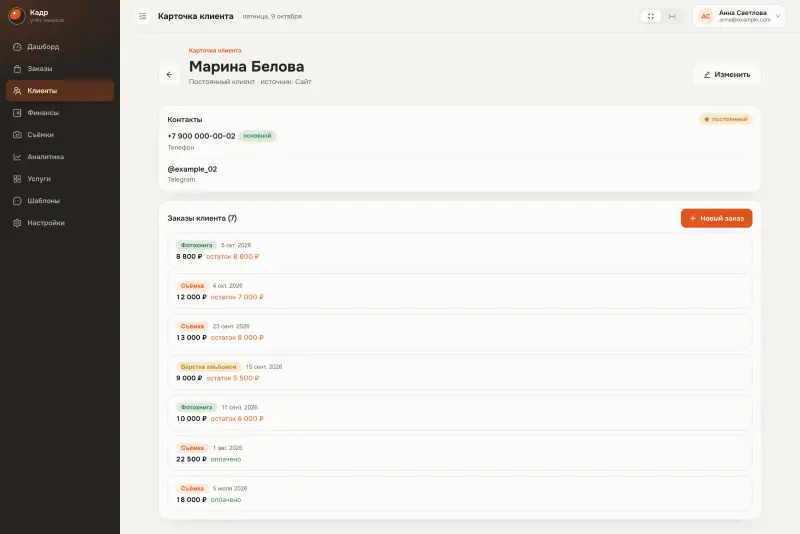Select the wide layout toggle icon
The width and height of the screenshot is (800, 534).
click(672, 16)
